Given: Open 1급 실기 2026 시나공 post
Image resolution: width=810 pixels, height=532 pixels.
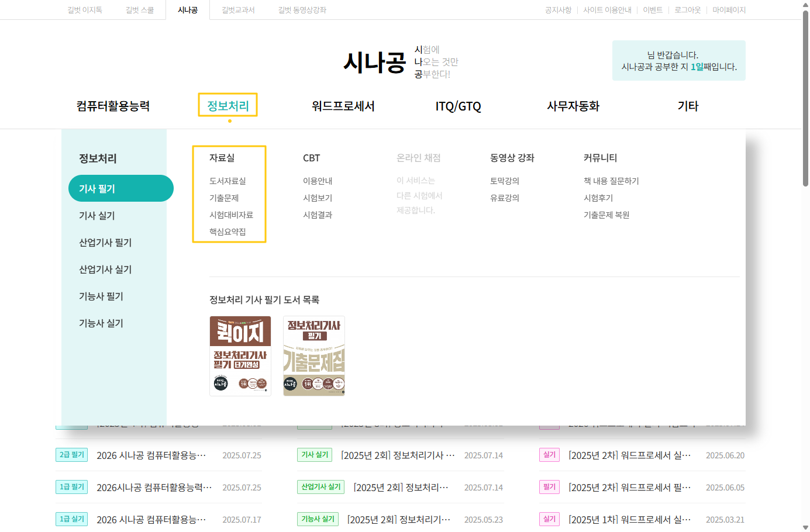Looking at the screenshot, I should [x=151, y=520].
